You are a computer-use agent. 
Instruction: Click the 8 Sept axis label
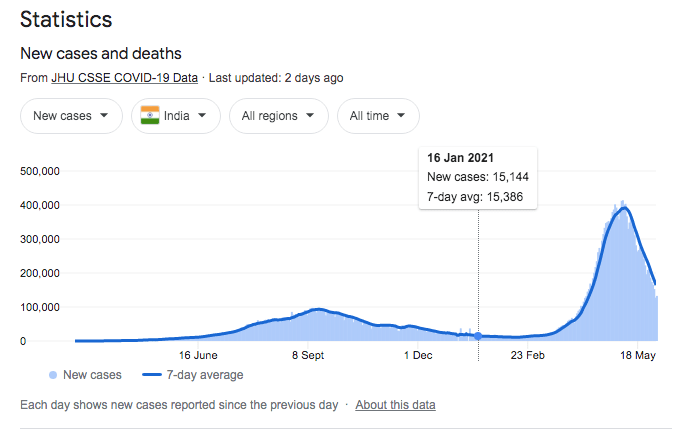click(x=308, y=355)
